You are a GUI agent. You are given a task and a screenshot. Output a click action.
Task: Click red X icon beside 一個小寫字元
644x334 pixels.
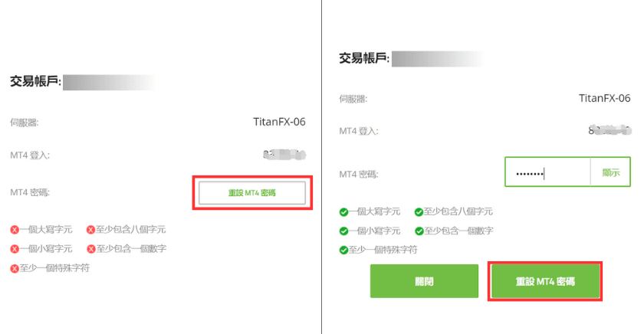15,249
